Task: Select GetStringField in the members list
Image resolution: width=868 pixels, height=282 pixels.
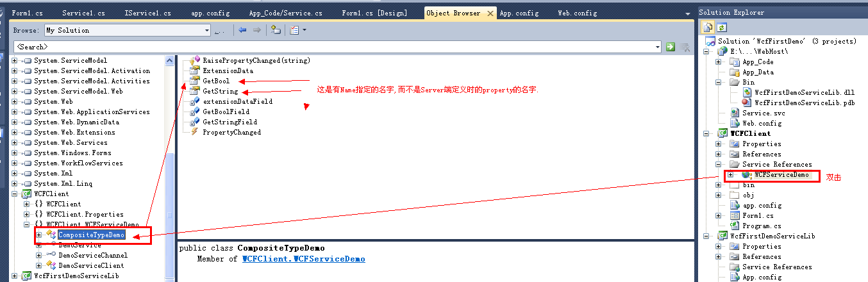Action: click(230, 122)
